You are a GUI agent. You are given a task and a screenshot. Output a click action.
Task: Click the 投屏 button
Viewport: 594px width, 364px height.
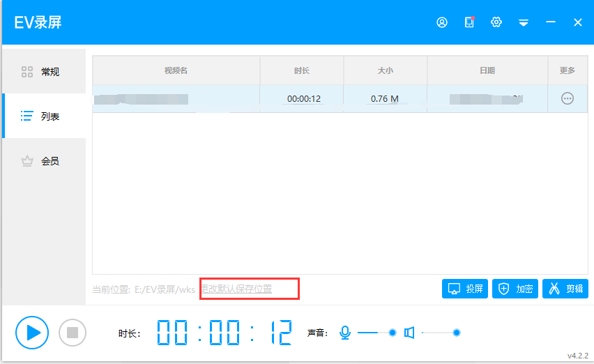click(x=465, y=289)
